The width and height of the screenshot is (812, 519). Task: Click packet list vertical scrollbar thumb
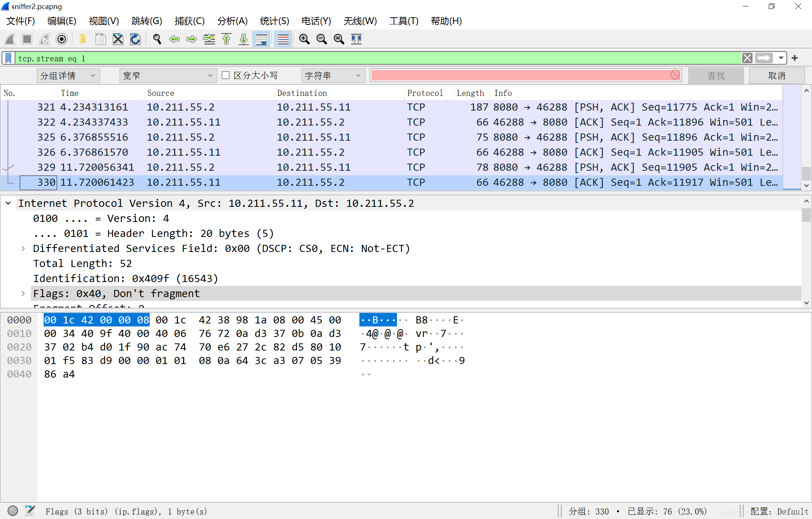click(x=806, y=174)
